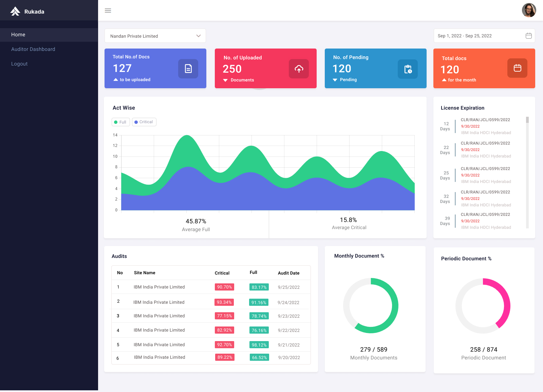Select Home in the sidebar
The height and width of the screenshot is (392, 543).
point(18,35)
